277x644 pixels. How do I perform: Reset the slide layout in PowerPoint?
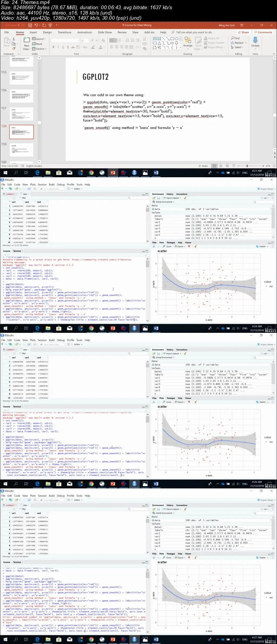pos(37,44)
